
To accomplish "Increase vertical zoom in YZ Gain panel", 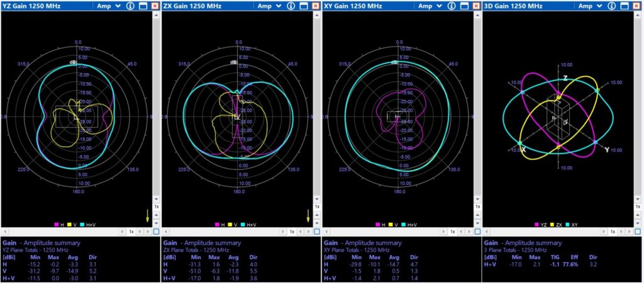I will (x=156, y=215).
